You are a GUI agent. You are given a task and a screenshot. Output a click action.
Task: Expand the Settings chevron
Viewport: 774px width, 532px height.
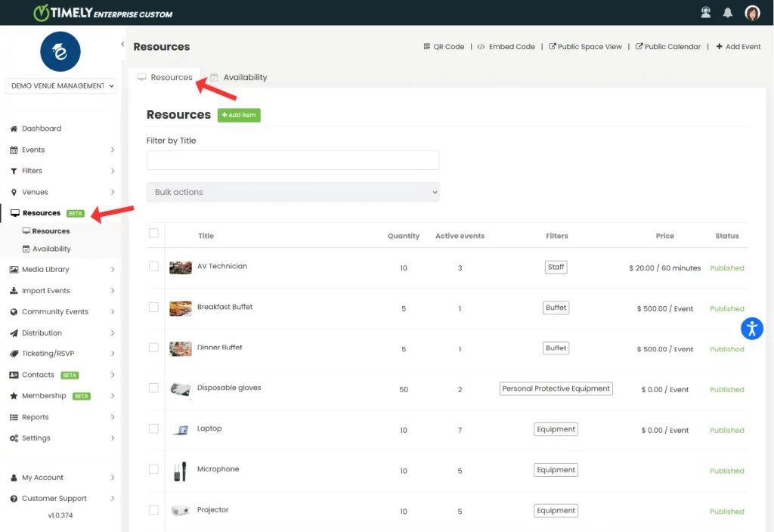pyautogui.click(x=113, y=438)
